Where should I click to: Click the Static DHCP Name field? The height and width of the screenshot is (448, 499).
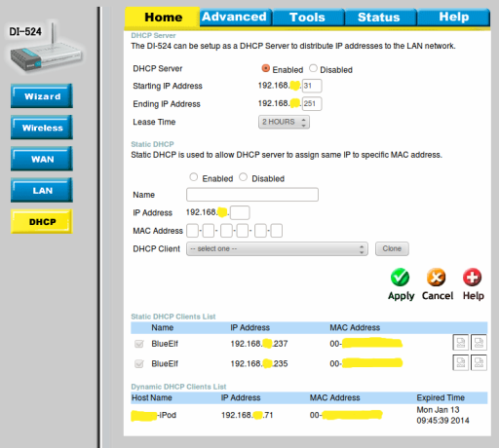pos(252,195)
